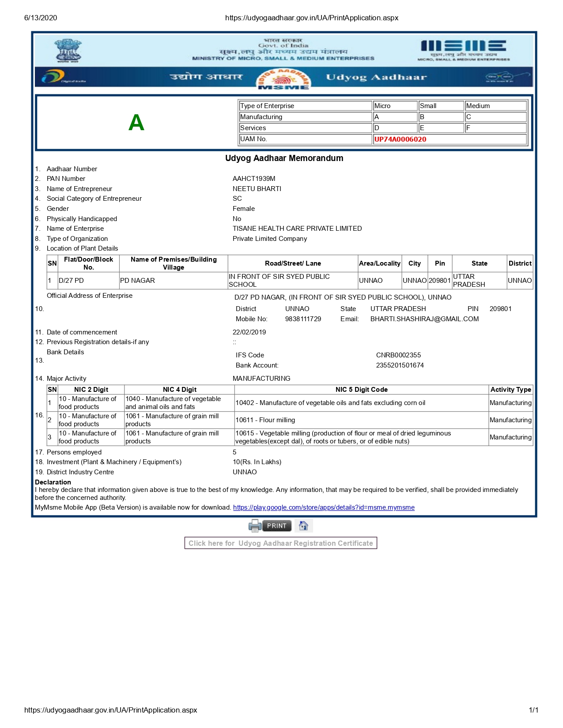
Task: Click District Industry Centre value UNNAO
Action: point(245,472)
